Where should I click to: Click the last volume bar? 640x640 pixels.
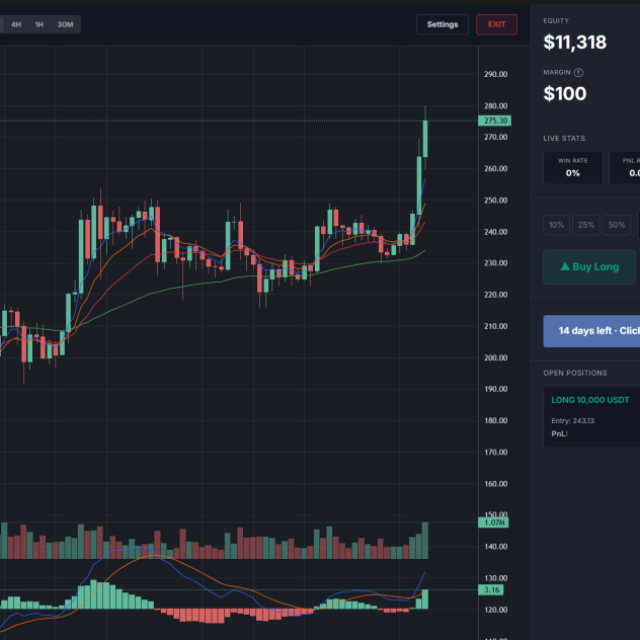425,540
